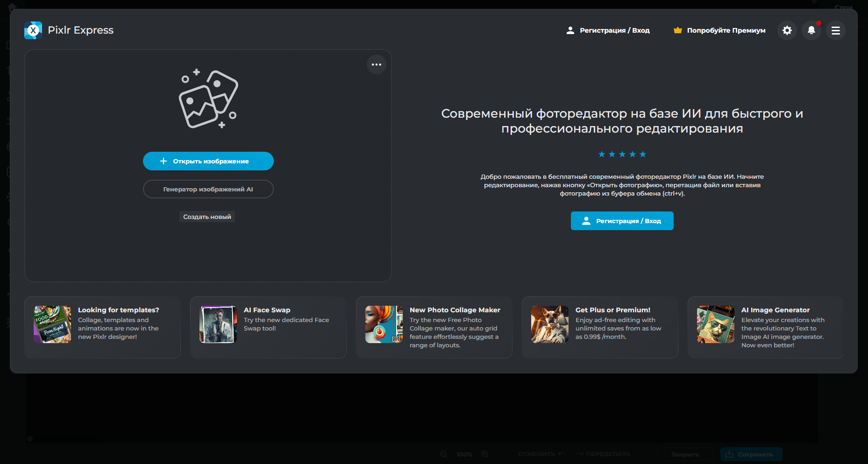Click ОТМЕНИТЬ undo in background editor

(542, 454)
